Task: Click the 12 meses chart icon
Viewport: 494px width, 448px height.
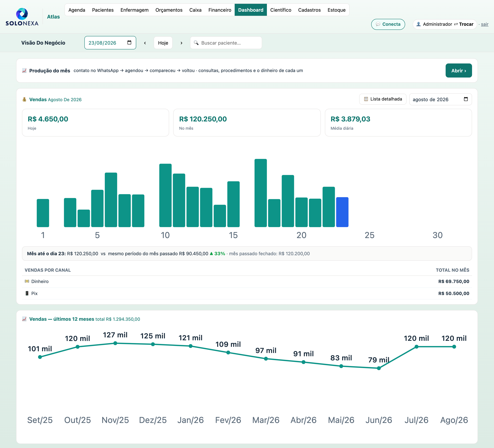Action: point(24,319)
